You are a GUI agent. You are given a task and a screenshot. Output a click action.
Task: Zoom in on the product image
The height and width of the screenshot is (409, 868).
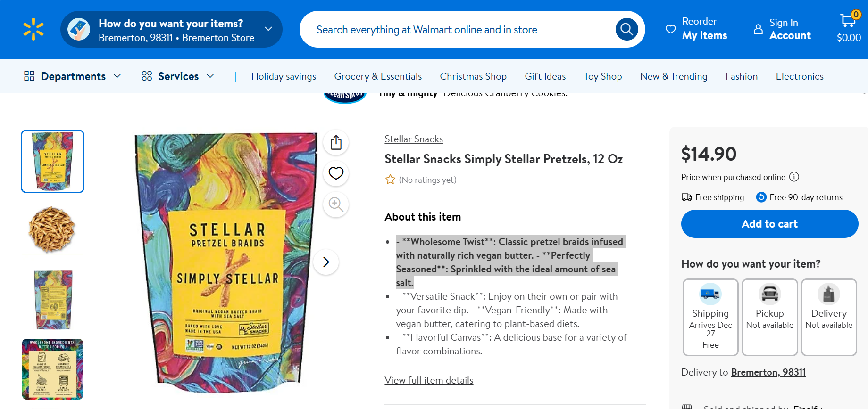click(x=336, y=204)
